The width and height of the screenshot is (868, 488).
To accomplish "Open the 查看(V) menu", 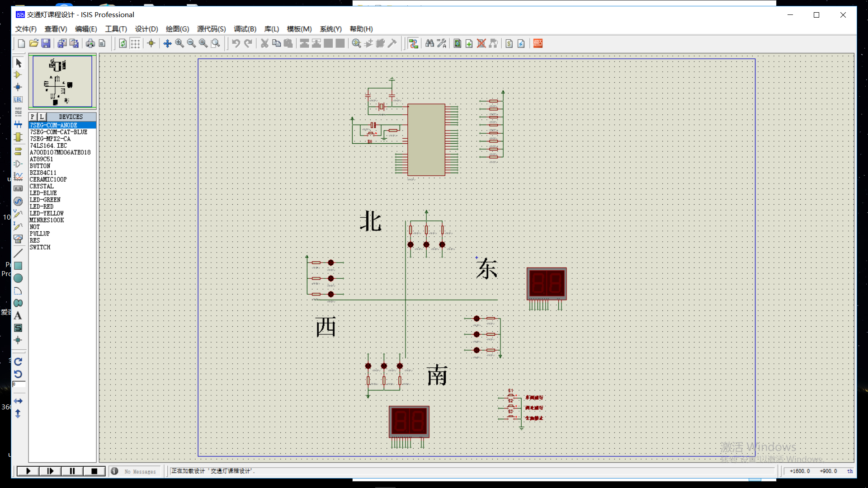I will [56, 29].
